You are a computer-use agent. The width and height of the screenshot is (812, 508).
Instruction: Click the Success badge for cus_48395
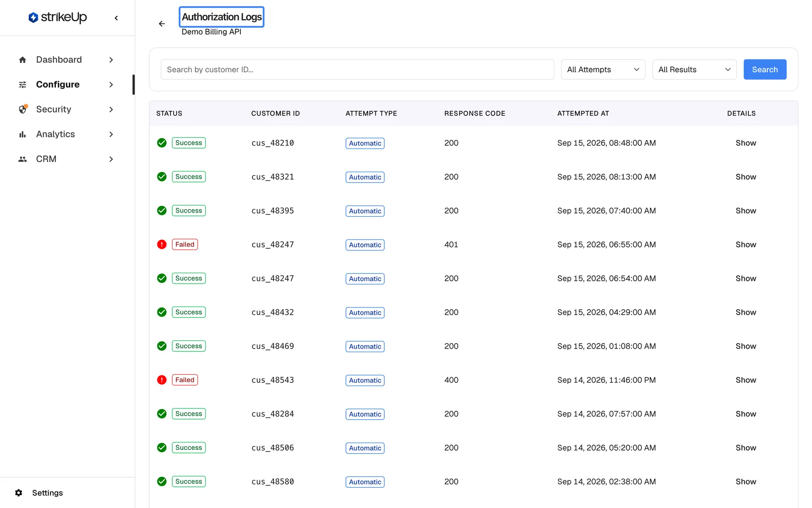[x=189, y=210]
